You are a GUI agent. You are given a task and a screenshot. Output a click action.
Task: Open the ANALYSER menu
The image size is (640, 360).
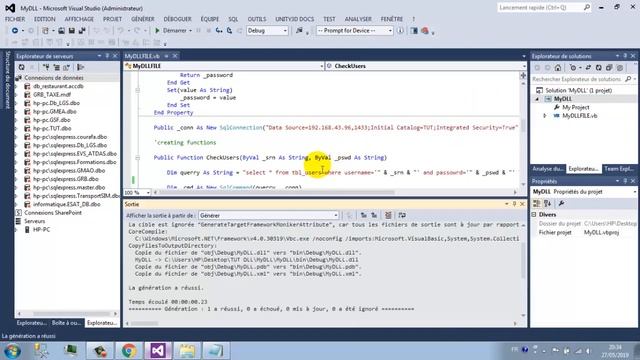[x=358, y=19]
